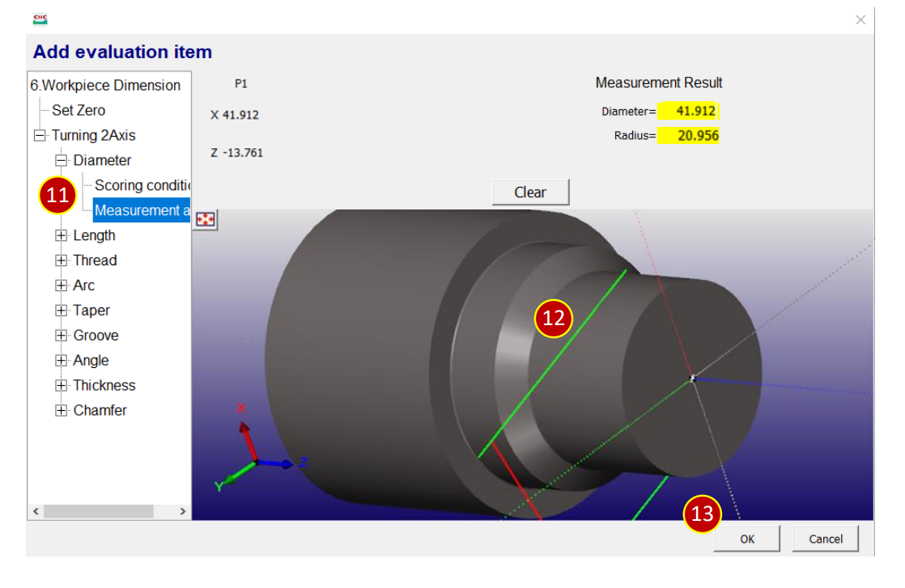This screenshot has width=905, height=588.
Task: Select the Thread tree item label
Action: [95, 260]
